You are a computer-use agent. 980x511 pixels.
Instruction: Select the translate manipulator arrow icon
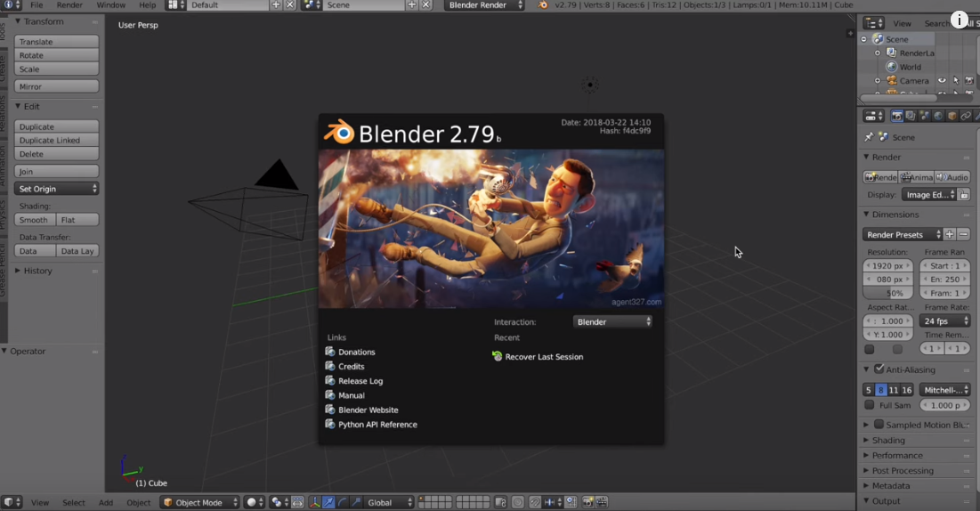coord(328,502)
